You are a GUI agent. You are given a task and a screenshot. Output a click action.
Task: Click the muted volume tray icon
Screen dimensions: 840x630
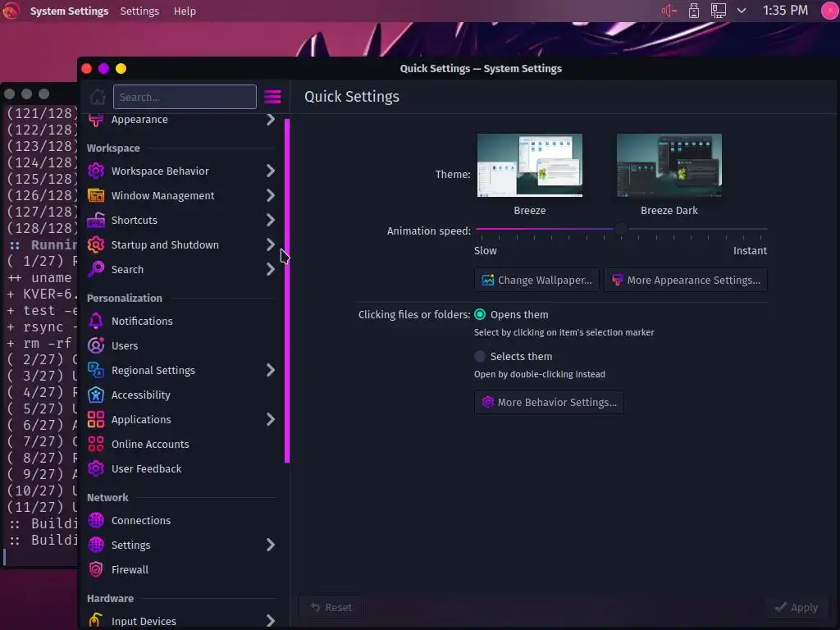(669, 11)
